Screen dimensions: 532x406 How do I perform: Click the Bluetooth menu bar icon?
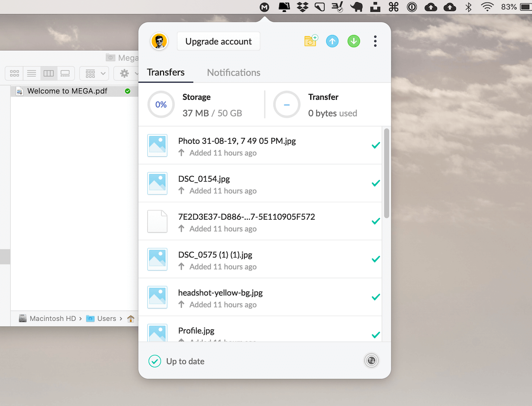click(x=469, y=7)
